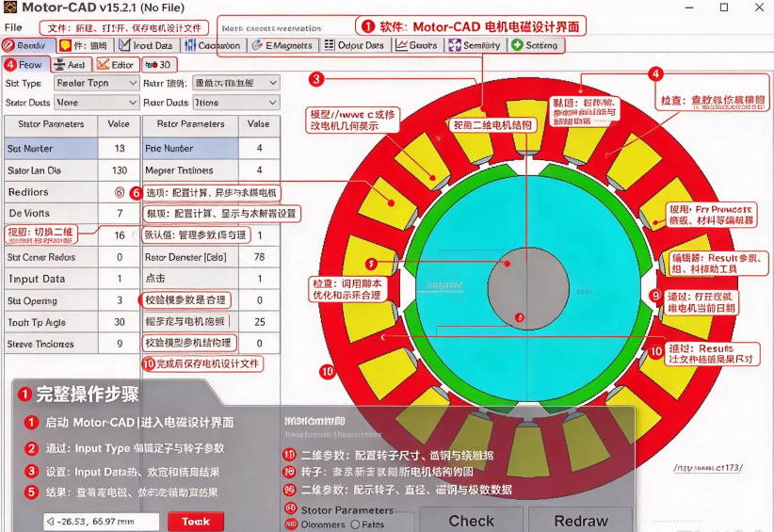Click the Retor Denster value 76
Image resolution: width=774 pixels, height=532 pixels.
tap(260, 257)
